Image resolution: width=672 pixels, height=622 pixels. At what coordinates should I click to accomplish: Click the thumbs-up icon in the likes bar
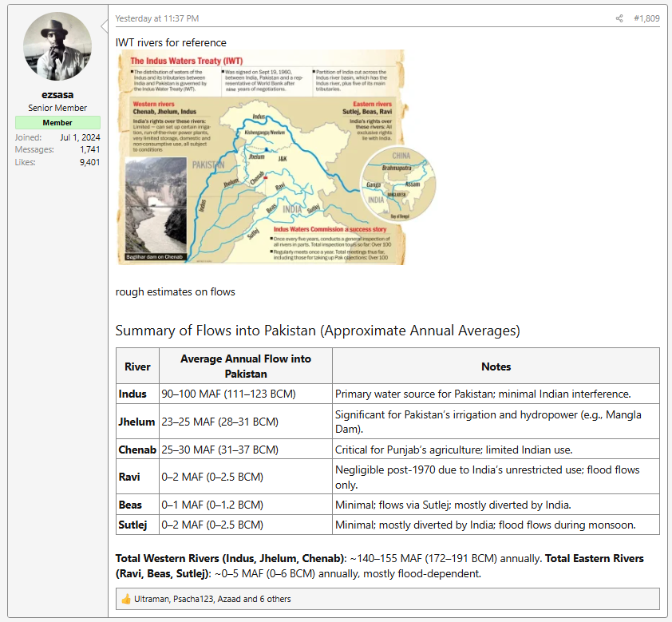click(125, 599)
